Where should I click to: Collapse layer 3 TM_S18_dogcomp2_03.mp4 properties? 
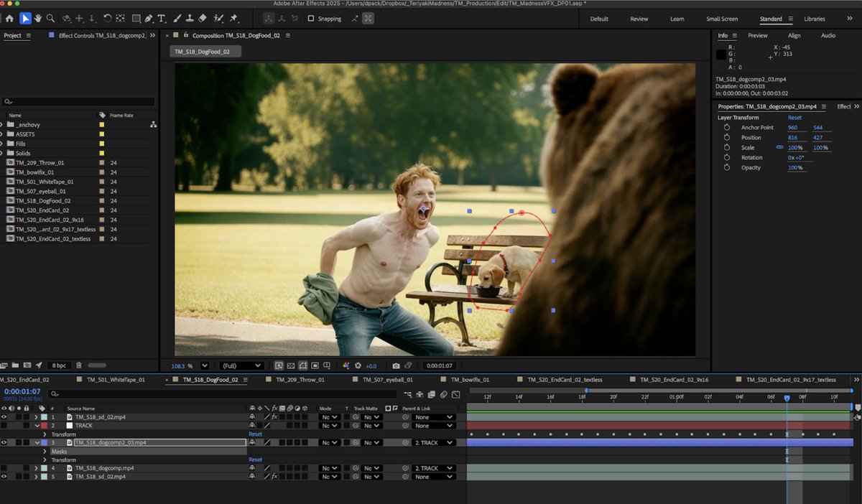tap(37, 443)
